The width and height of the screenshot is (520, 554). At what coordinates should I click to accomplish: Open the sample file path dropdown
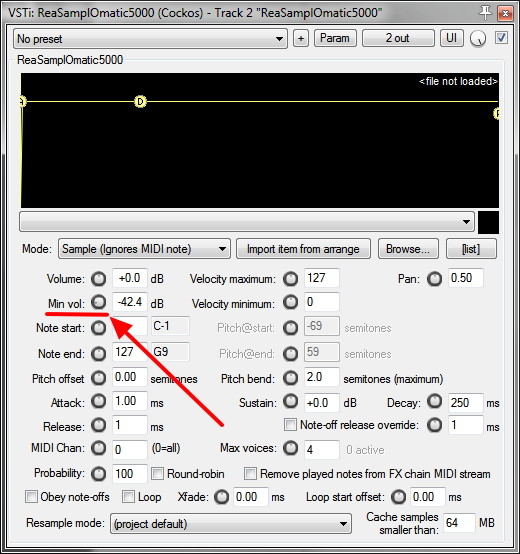point(247,222)
